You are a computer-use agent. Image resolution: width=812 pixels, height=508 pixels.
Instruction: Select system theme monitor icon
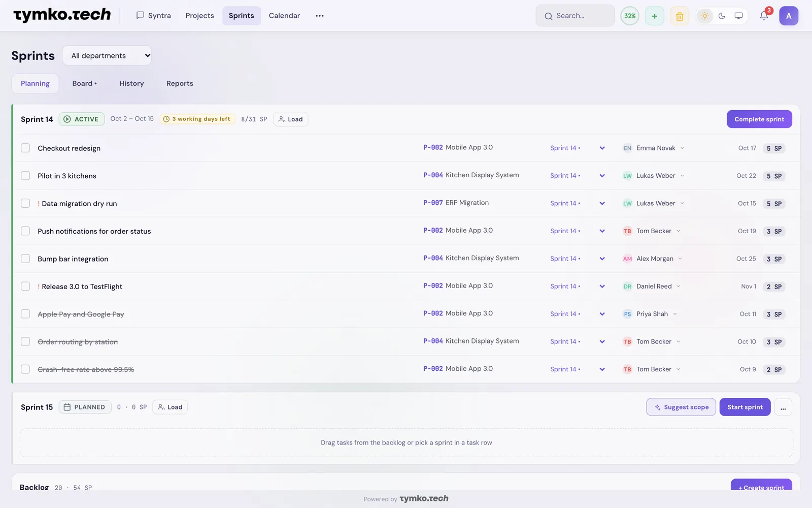[x=738, y=16]
